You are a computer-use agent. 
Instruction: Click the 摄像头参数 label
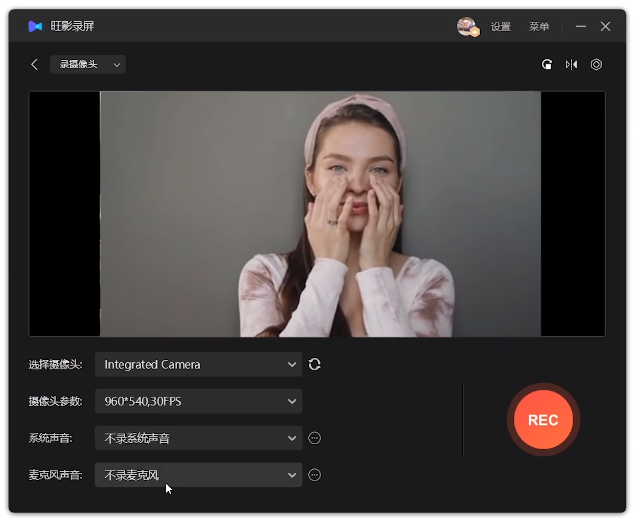coord(55,401)
